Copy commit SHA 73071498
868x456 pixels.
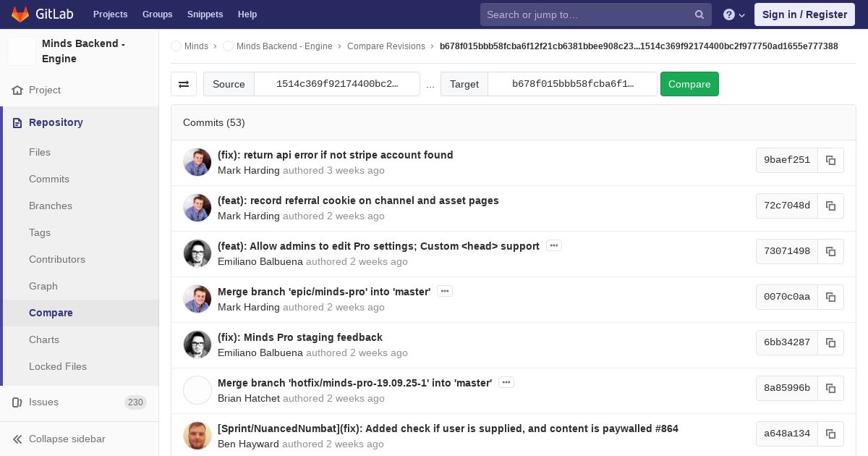pos(830,251)
